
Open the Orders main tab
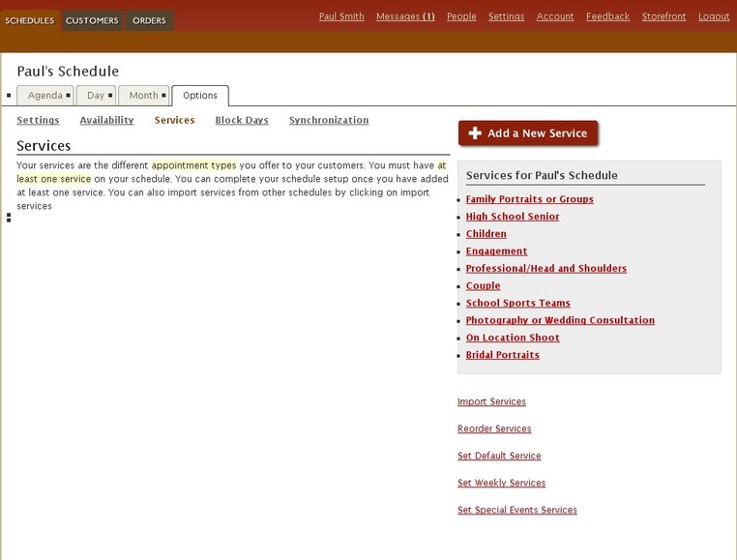149,20
